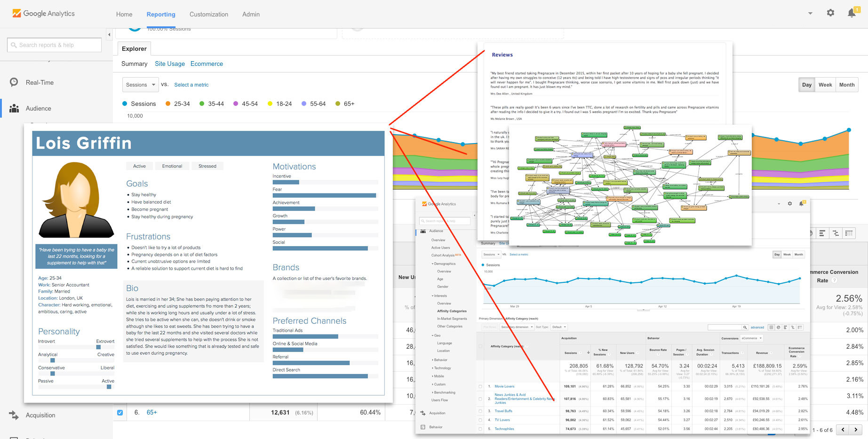Uncheck the 65+ row checkbox
868x439 pixels.
point(120,413)
